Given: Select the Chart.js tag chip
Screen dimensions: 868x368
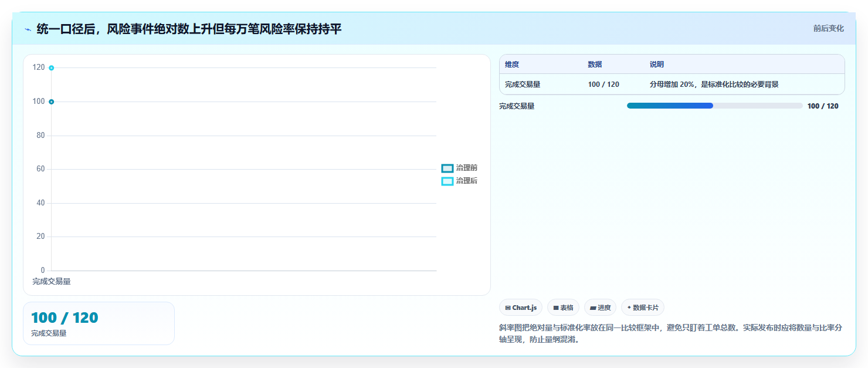Looking at the screenshot, I should click(x=521, y=308).
